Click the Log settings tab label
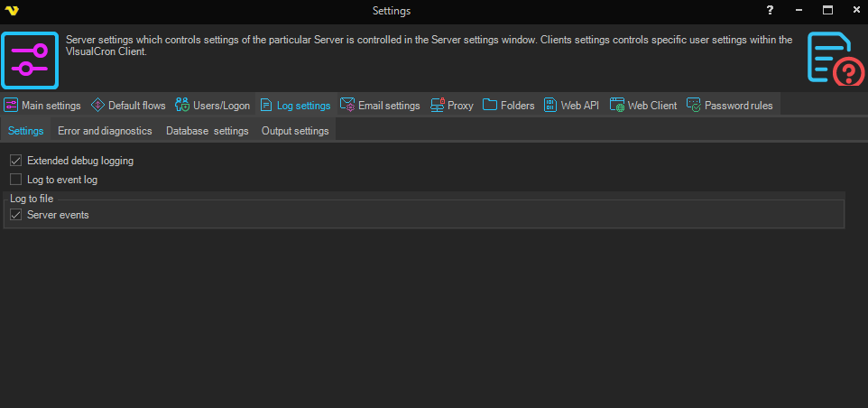The height and width of the screenshot is (408, 868). tap(303, 106)
